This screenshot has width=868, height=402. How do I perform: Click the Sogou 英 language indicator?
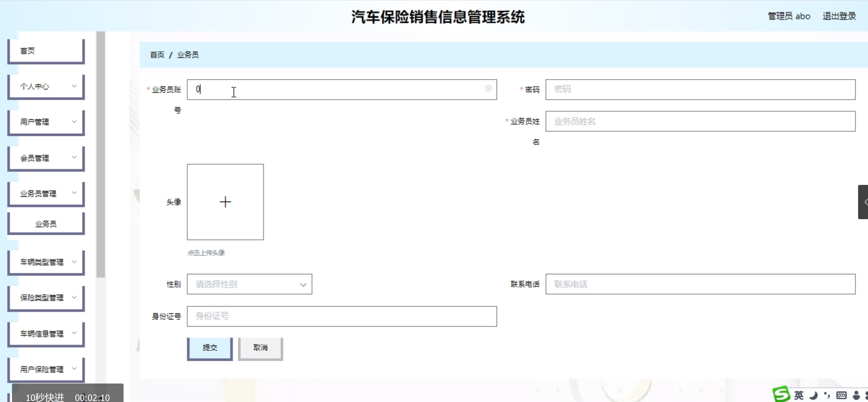coord(799,395)
